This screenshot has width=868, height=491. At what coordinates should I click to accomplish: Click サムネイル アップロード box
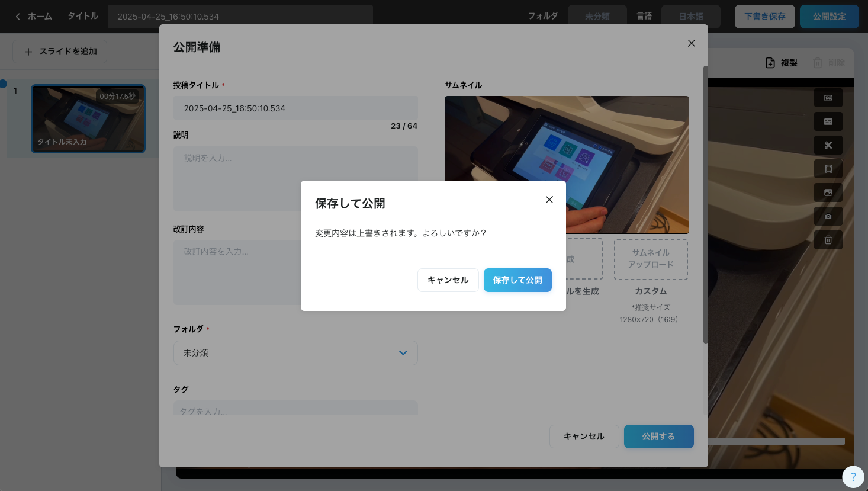[651, 259]
